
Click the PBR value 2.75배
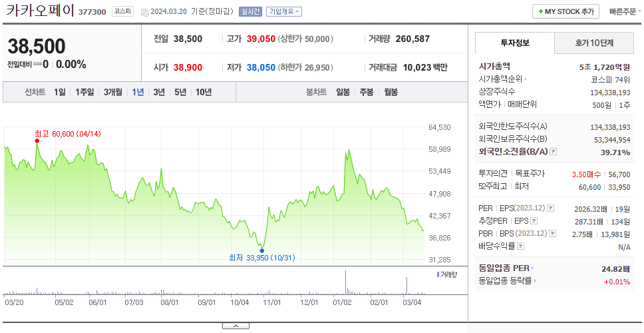(x=582, y=234)
